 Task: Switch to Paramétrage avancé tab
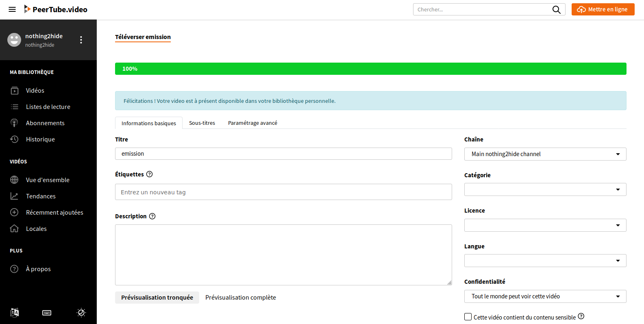click(x=252, y=123)
